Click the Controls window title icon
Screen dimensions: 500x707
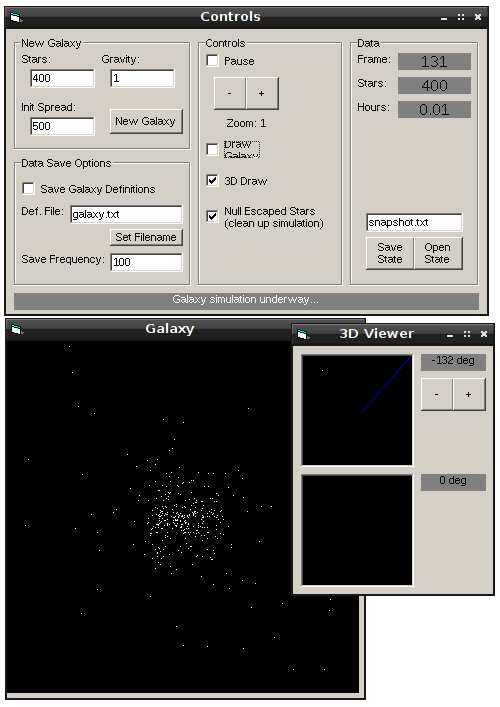point(16,18)
